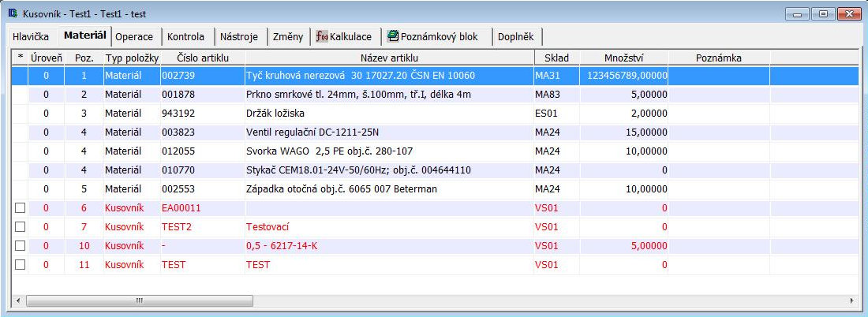Go to the Kontrola tab
The image size is (868, 317).
[185, 36]
